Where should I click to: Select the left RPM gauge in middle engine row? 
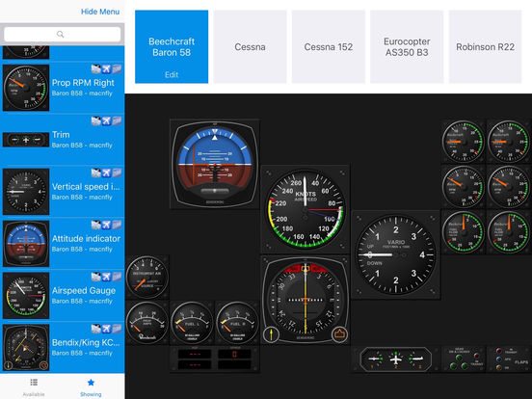click(x=464, y=186)
